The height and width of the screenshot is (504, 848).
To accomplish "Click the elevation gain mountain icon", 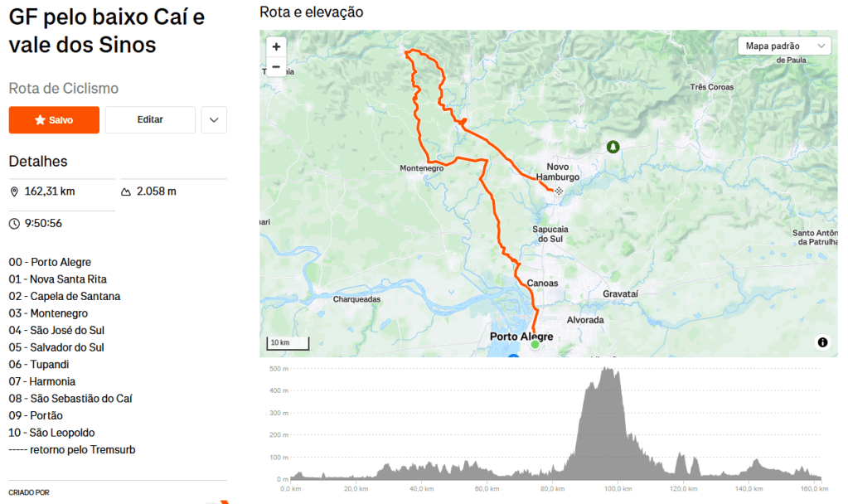I will tap(126, 191).
